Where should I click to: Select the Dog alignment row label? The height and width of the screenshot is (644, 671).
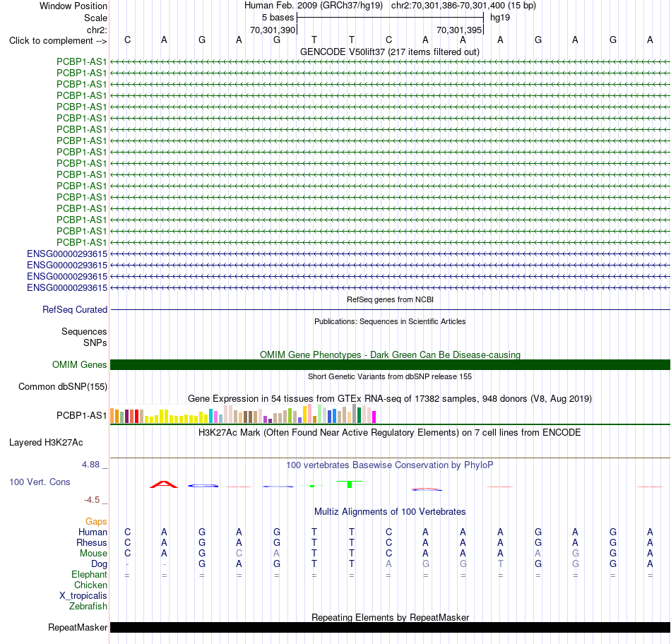[x=100, y=564]
